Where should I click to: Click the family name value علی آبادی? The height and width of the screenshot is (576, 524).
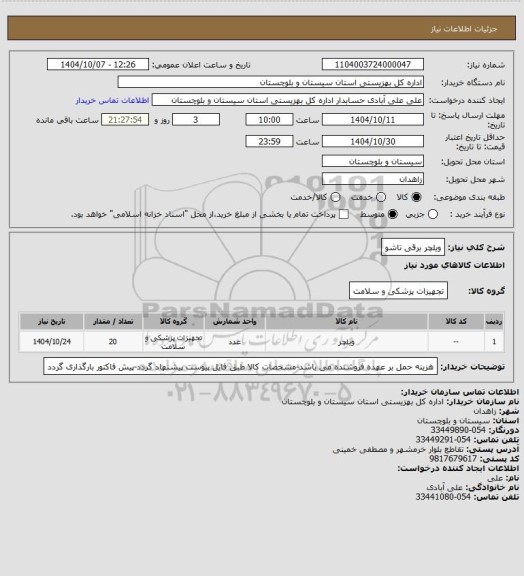pos(445,487)
